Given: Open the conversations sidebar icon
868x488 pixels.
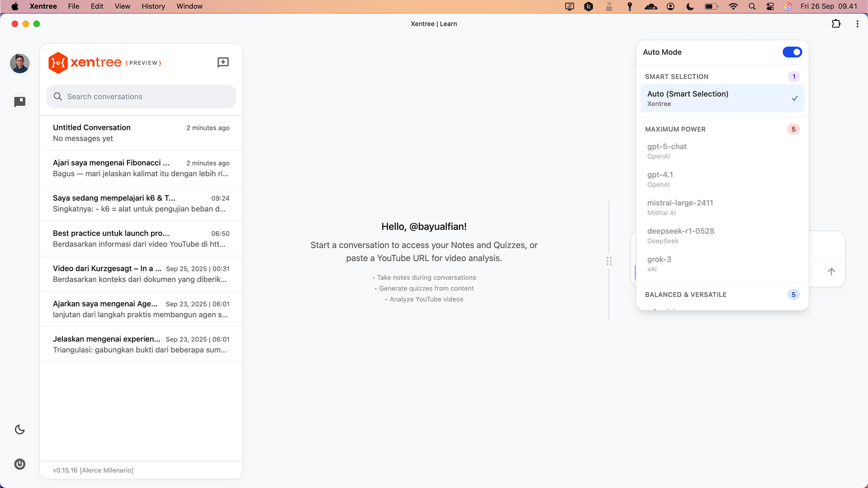Looking at the screenshot, I should click(20, 102).
